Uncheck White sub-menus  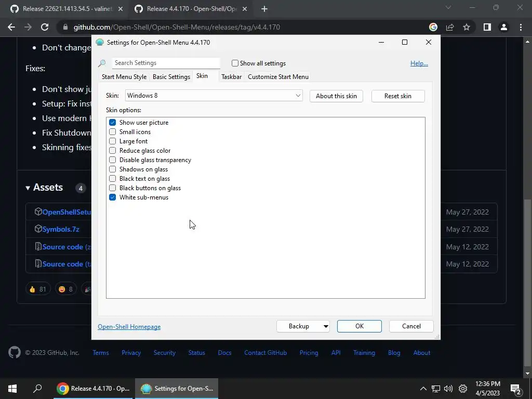pyautogui.click(x=112, y=197)
